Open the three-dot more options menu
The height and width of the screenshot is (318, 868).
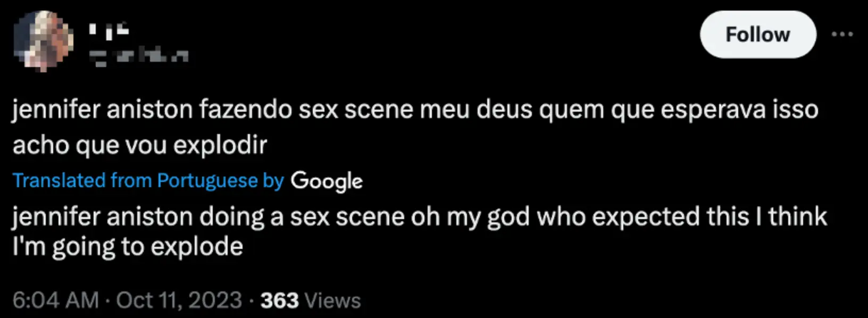click(842, 35)
